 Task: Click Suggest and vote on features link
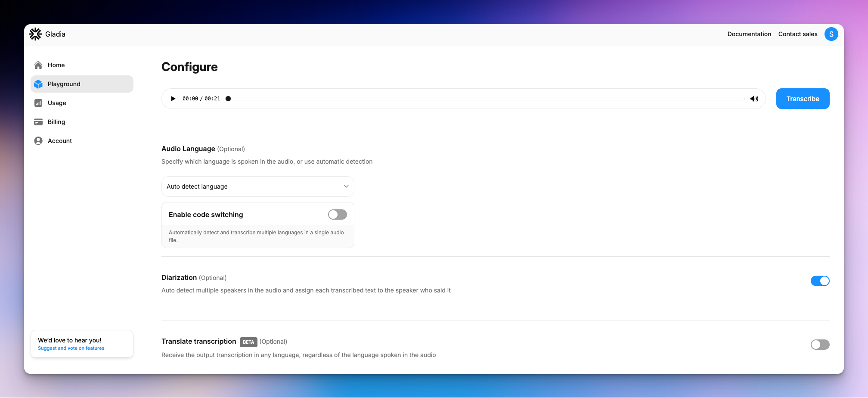pos(71,348)
